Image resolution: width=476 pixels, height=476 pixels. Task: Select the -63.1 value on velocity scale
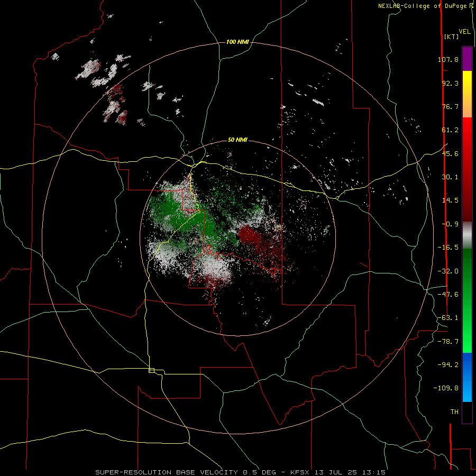[448, 318]
